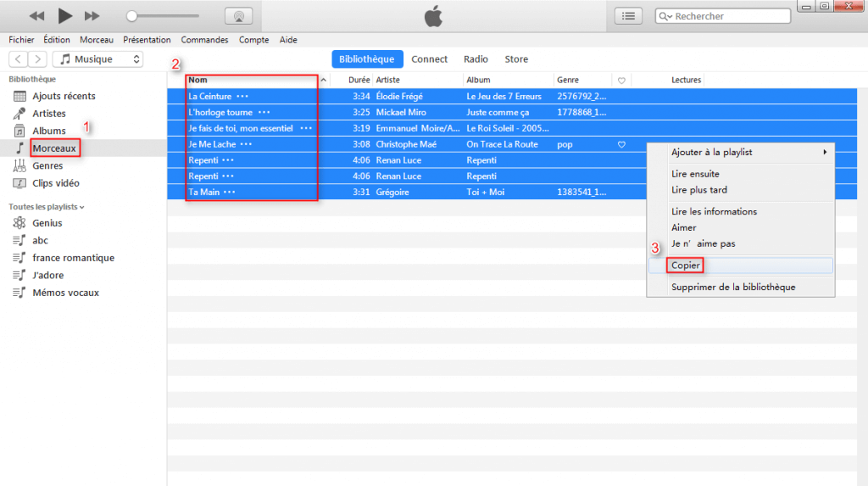
Task: Toggle sort direction arrow beside Nom
Action: coord(323,81)
